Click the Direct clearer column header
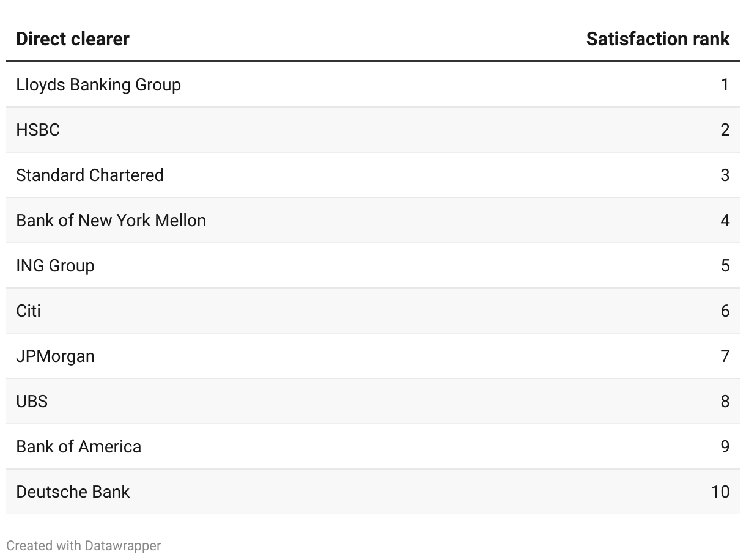Viewport: 746px width, 560px height. click(x=73, y=39)
